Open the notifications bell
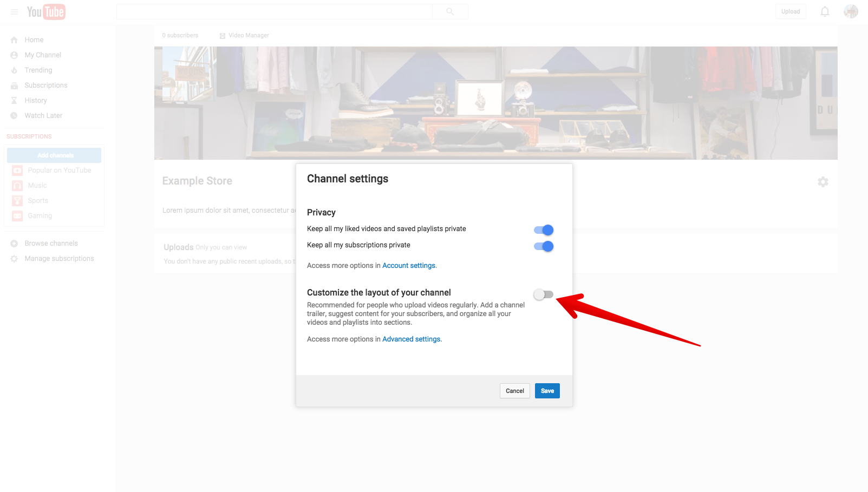Viewport: 868px width, 492px height. (x=825, y=12)
